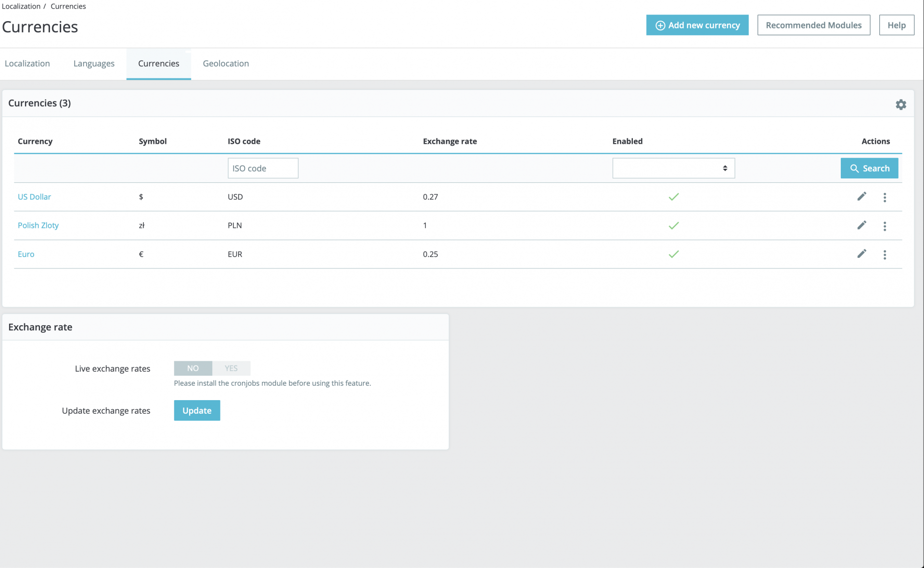Image resolution: width=924 pixels, height=568 pixels.
Task: Toggle the enabled checkmark for Polish Zloty
Action: [x=673, y=226]
